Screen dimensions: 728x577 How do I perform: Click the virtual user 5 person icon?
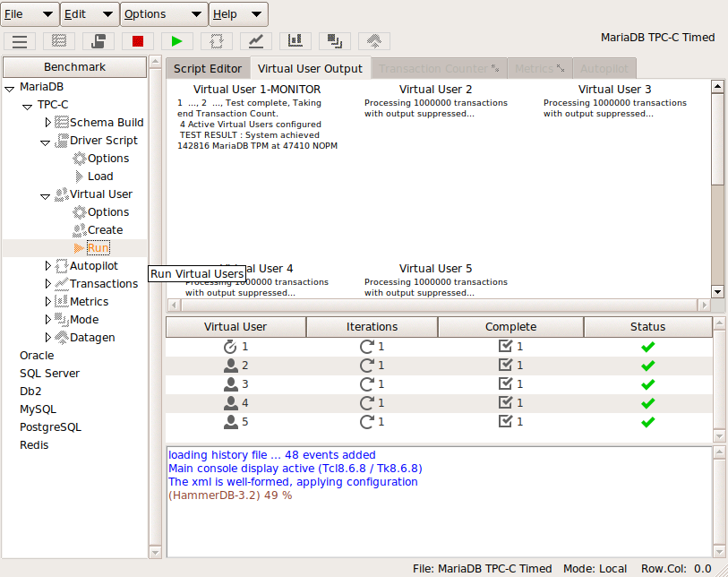pyautogui.click(x=231, y=422)
